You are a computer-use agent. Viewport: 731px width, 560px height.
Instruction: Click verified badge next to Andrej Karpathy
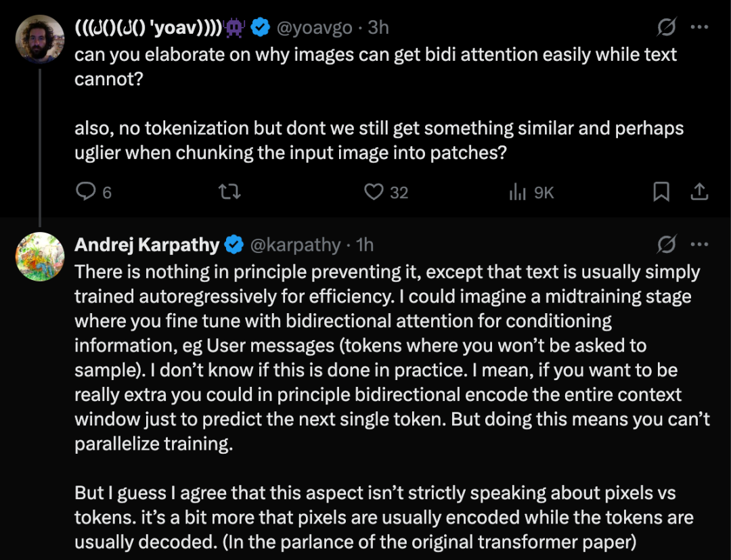tap(234, 245)
